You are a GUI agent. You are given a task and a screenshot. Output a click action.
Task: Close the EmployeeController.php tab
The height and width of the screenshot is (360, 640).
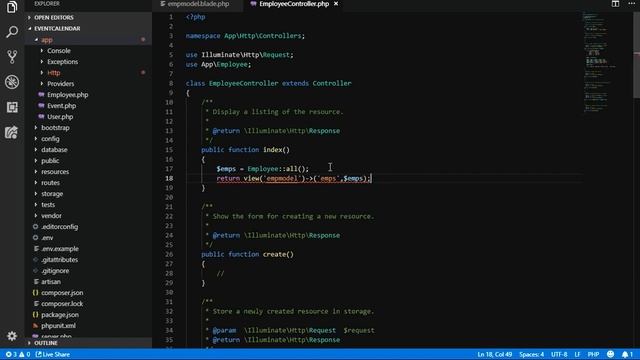point(336,4)
